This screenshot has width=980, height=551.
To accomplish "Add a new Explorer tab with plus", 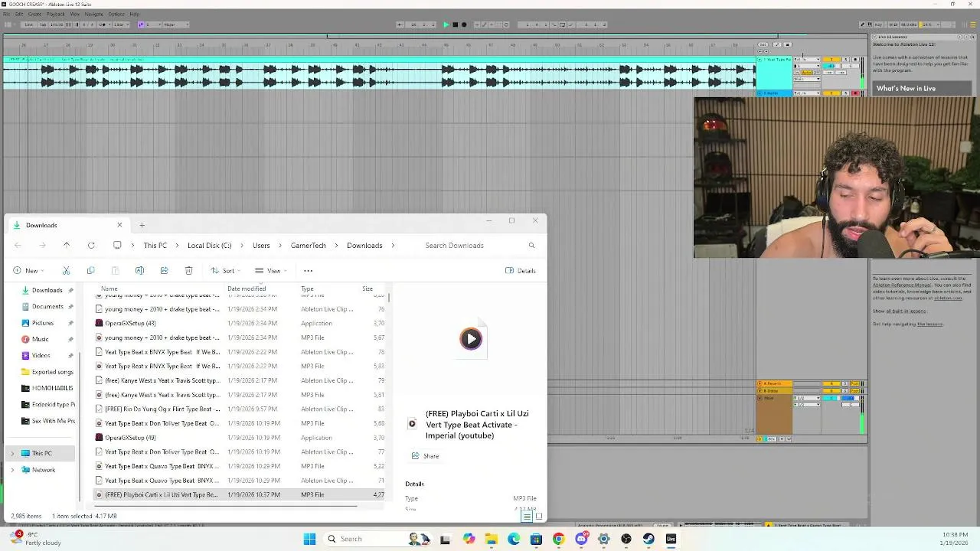I will coord(142,225).
